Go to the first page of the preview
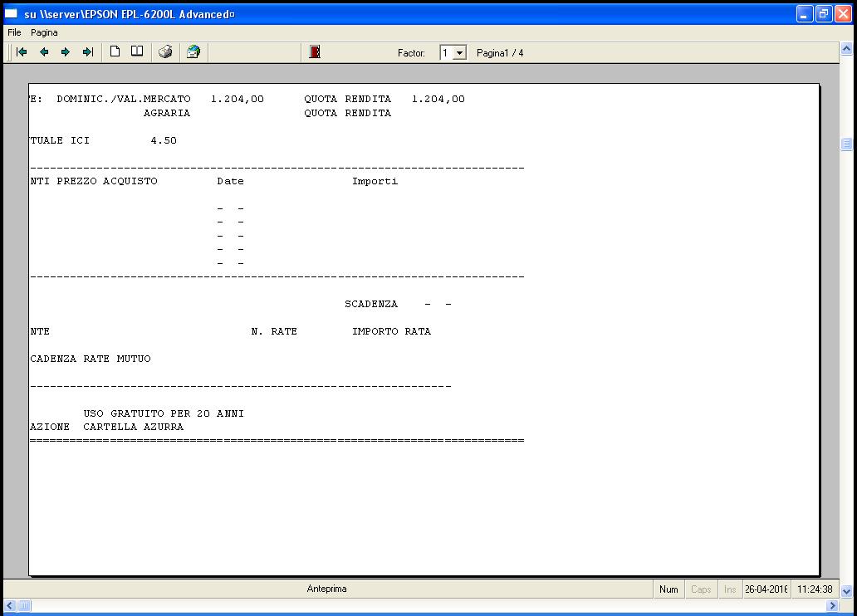This screenshot has width=857, height=616. 22,52
